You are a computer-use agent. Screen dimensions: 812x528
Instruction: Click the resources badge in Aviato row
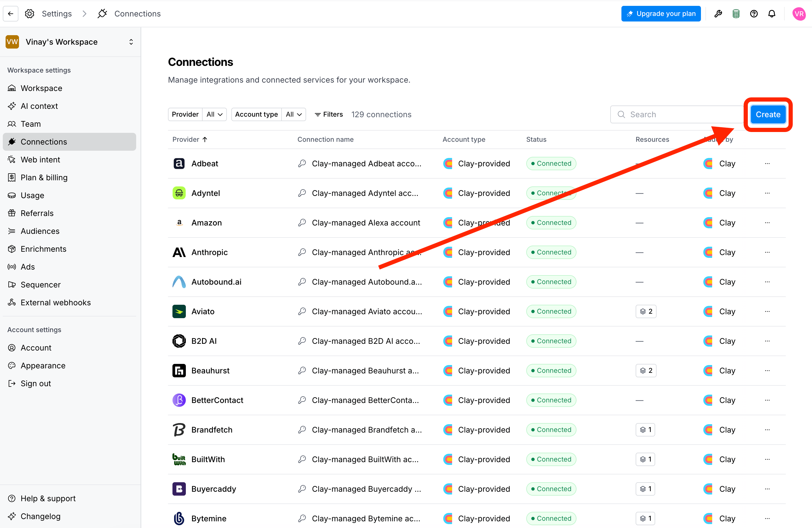point(646,311)
